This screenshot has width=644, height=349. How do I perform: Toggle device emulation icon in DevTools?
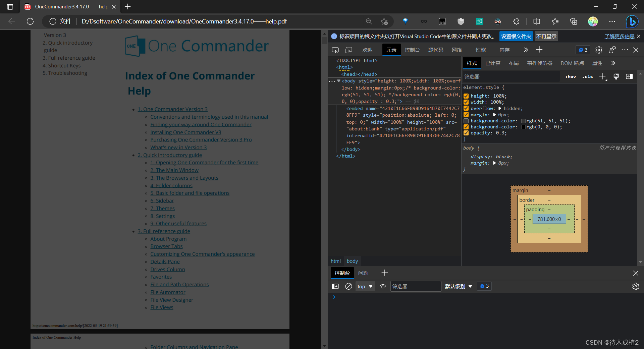point(349,50)
